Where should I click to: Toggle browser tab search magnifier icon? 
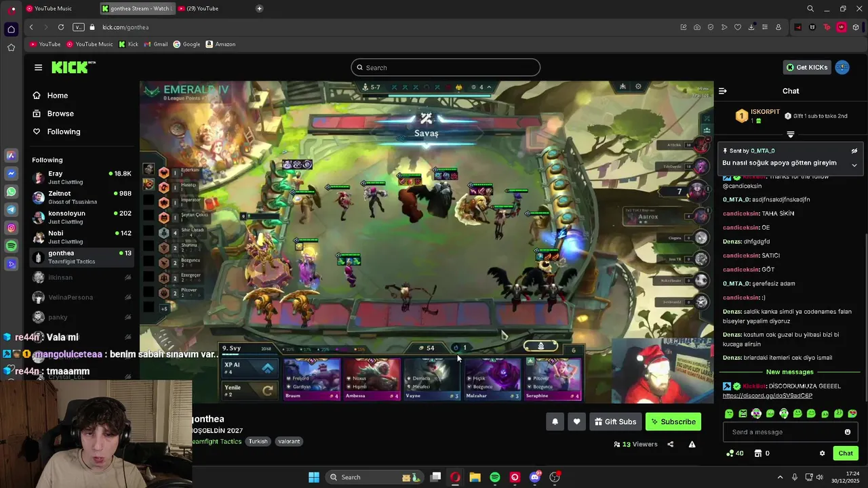810,9
